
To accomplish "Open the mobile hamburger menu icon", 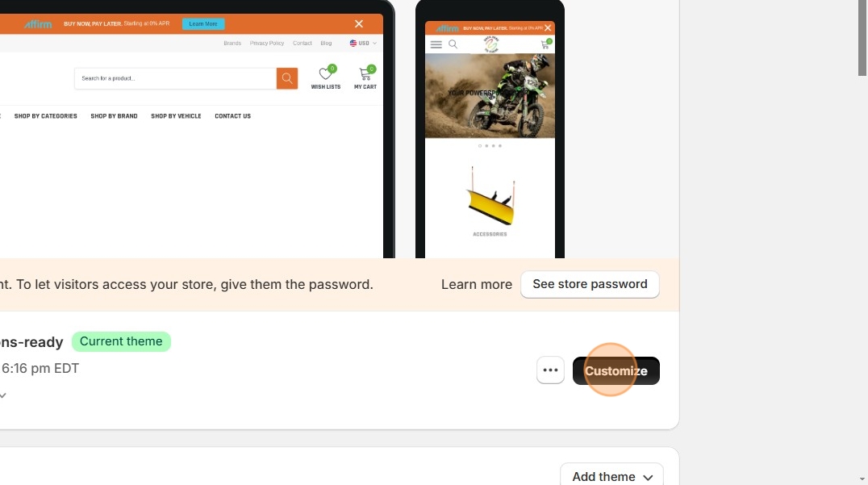I will pos(436,44).
